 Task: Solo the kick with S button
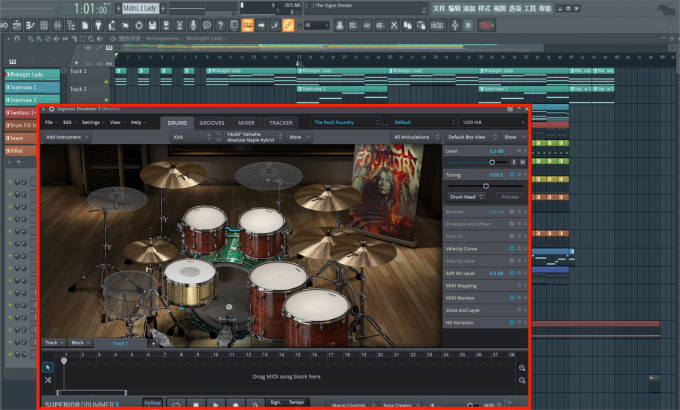(513, 162)
